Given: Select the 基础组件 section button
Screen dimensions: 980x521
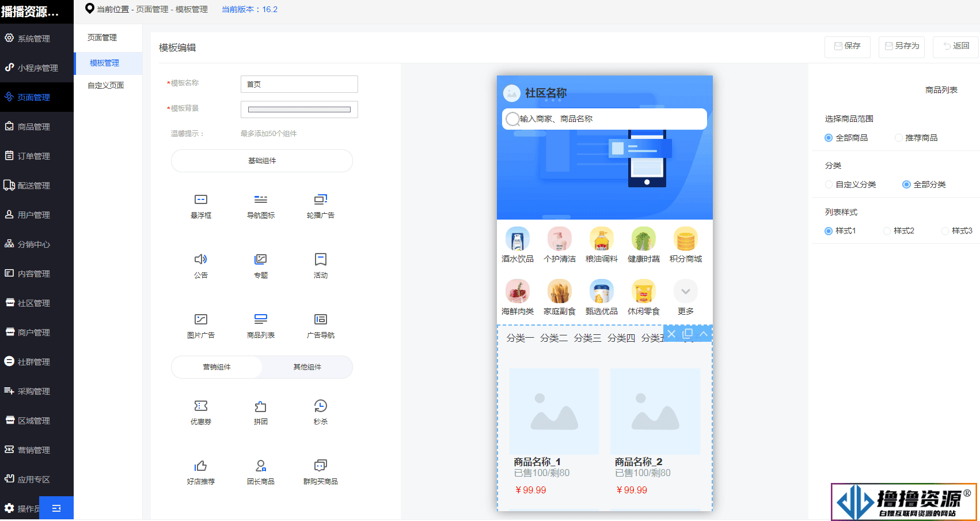Looking at the screenshot, I should (262, 161).
